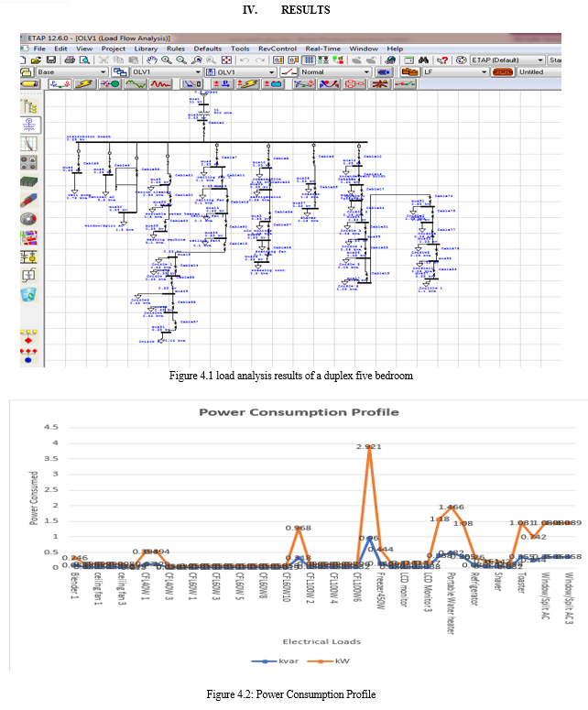Image resolution: width=588 pixels, height=710 pixels.
Task: Open the Edit menu
Action: coord(60,49)
